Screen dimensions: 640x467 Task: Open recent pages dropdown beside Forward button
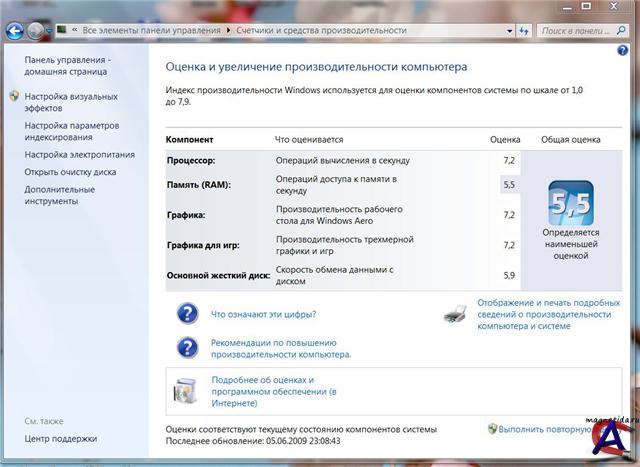pos(49,31)
